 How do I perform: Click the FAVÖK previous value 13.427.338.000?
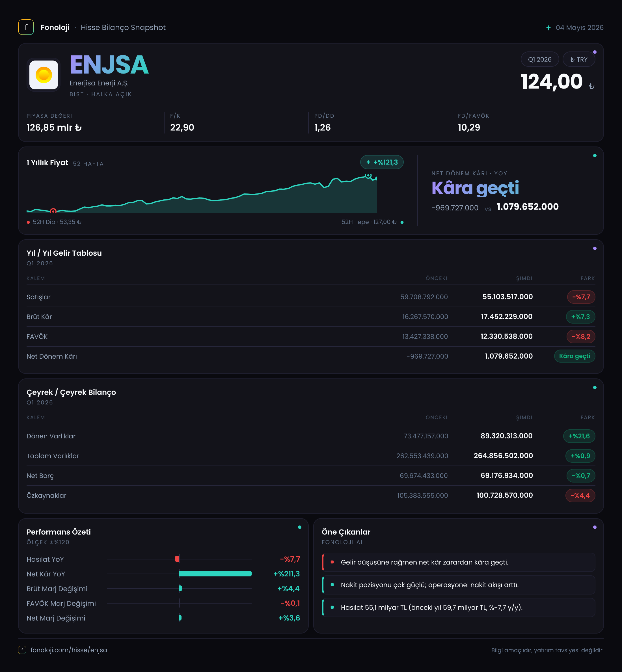tap(425, 337)
